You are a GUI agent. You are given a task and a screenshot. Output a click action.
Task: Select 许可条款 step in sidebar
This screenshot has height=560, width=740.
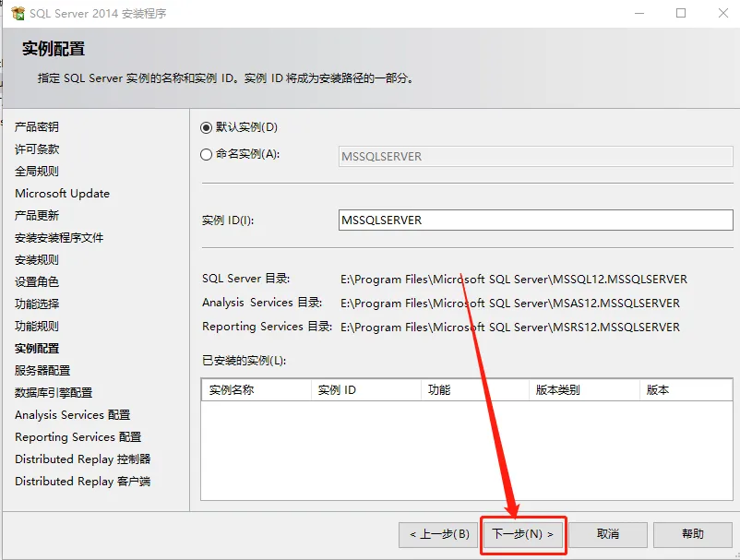(x=37, y=149)
